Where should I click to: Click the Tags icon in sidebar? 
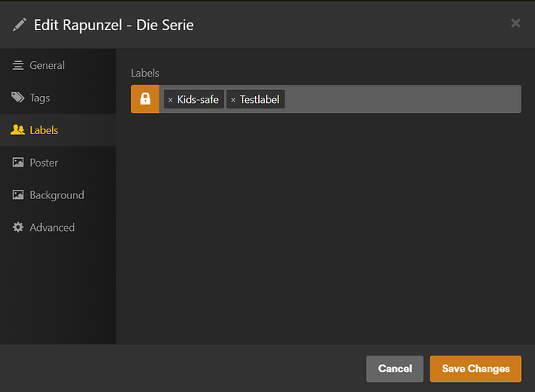click(x=18, y=98)
